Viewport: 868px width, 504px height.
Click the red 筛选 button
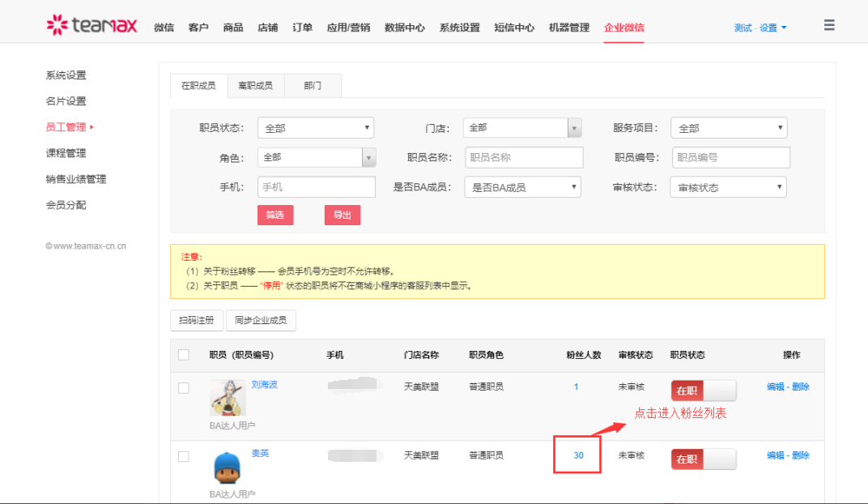coord(275,215)
